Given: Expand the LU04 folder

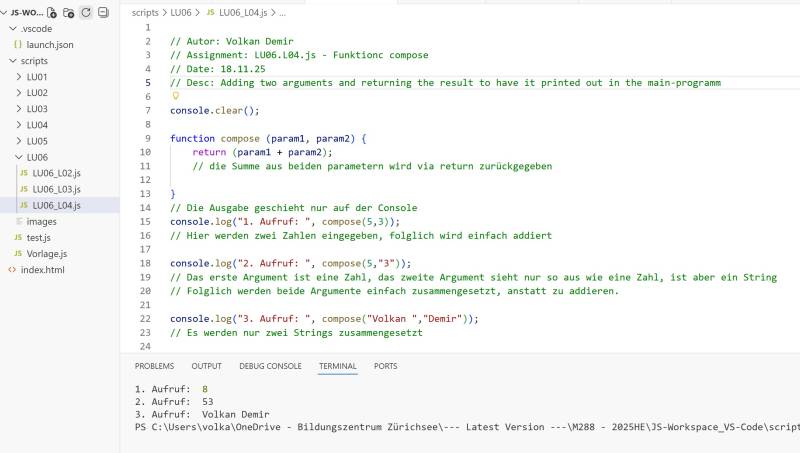Looking at the screenshot, I should pyautogui.click(x=36, y=125).
